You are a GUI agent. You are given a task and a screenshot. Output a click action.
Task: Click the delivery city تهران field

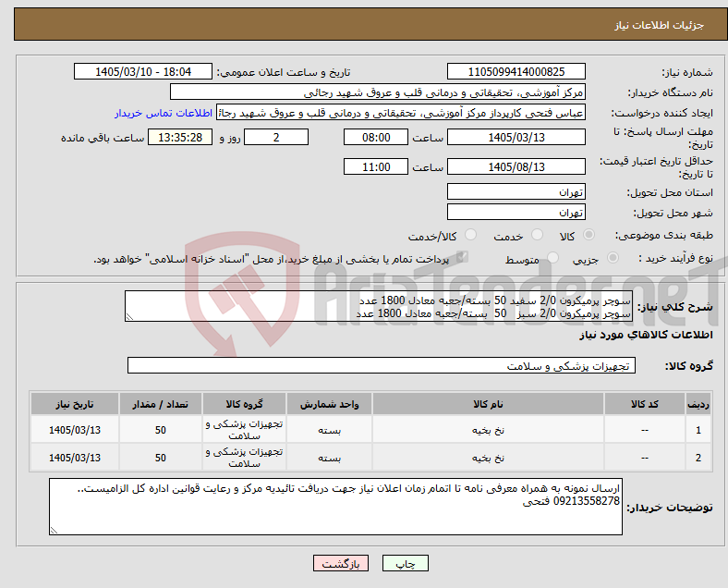point(516,213)
